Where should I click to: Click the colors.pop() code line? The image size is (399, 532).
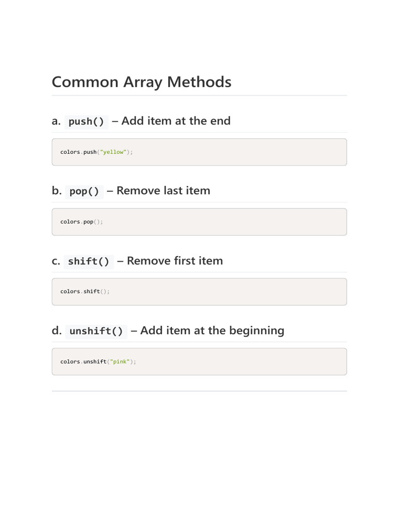tap(82, 222)
